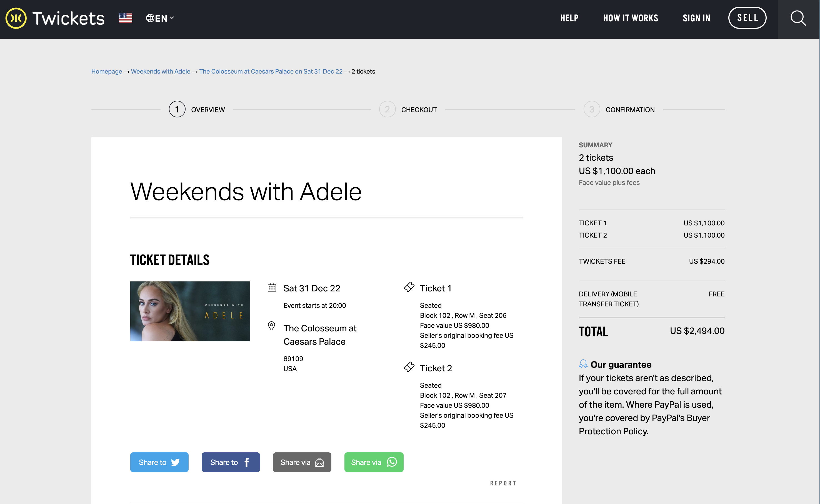Image resolution: width=820 pixels, height=504 pixels.
Task: Share the listing via email
Action: (x=302, y=462)
